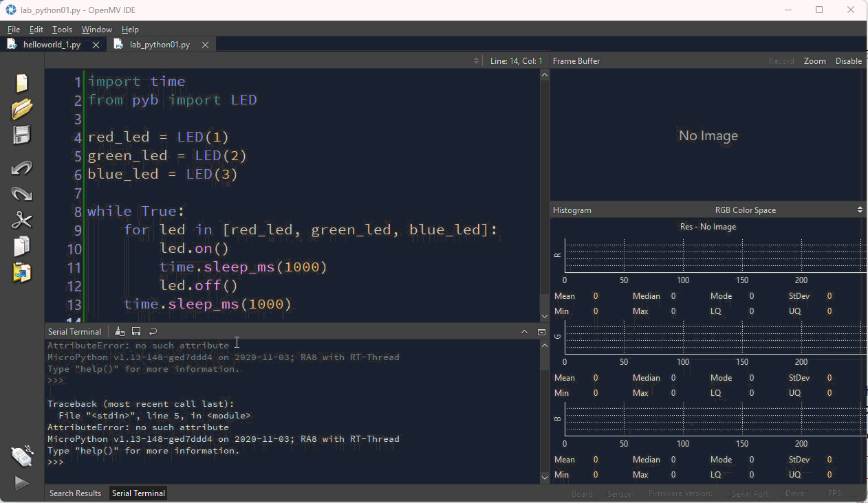
Task: Toggle line wrap in the Serial Terminal
Action: pyautogui.click(x=153, y=332)
